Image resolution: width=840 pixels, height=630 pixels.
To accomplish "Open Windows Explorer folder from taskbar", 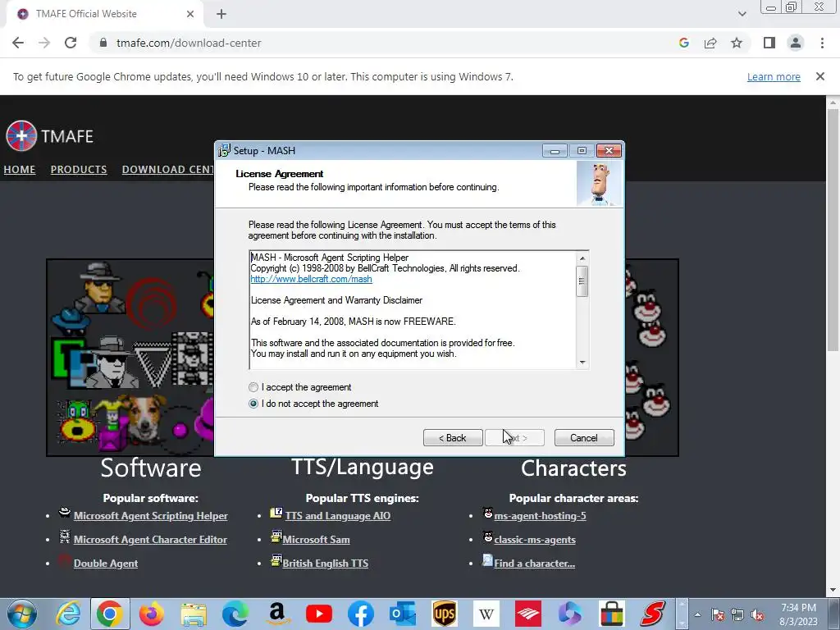I will pyautogui.click(x=194, y=614).
